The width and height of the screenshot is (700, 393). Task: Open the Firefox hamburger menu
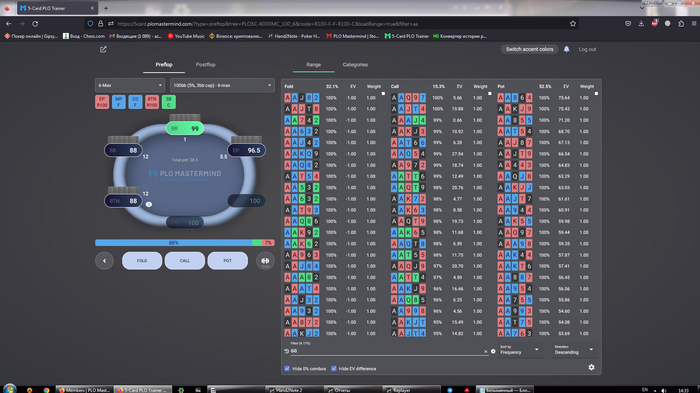694,24
